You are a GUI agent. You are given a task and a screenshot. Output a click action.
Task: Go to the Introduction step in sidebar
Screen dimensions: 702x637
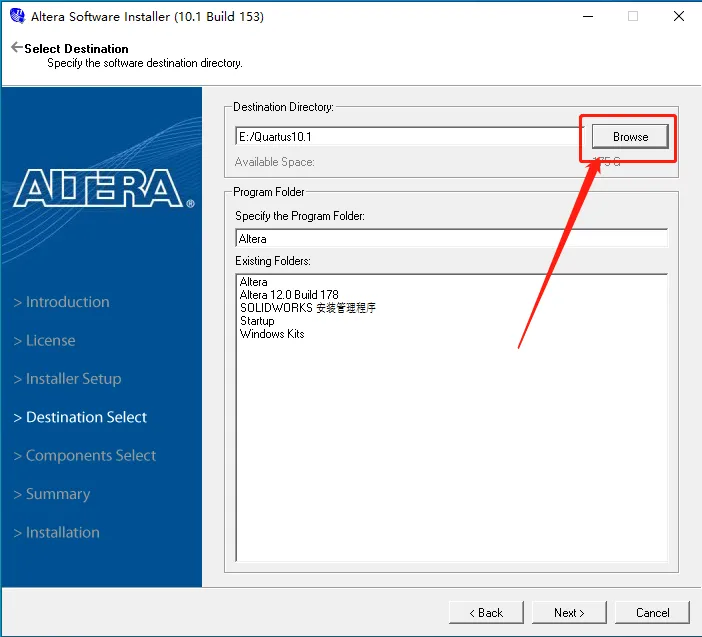[61, 302]
